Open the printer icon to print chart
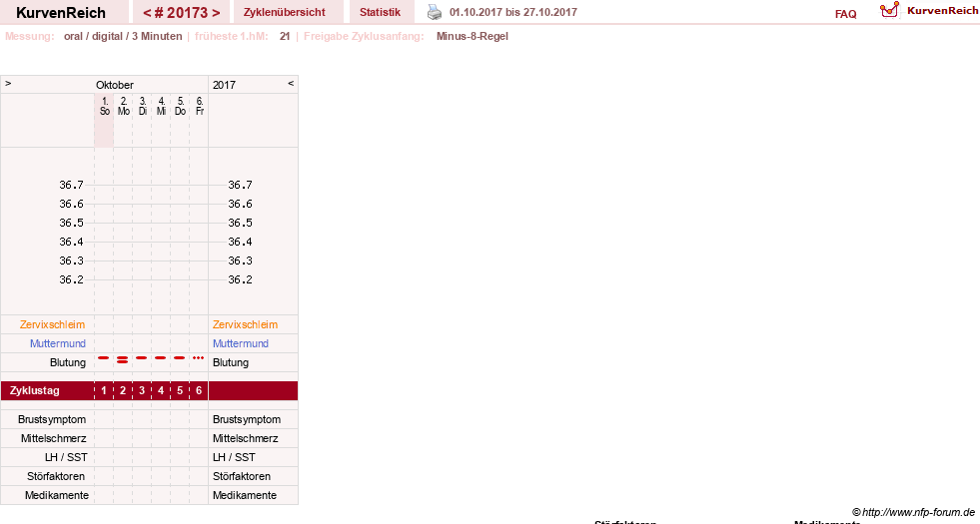This screenshot has width=980, height=524. tap(435, 12)
